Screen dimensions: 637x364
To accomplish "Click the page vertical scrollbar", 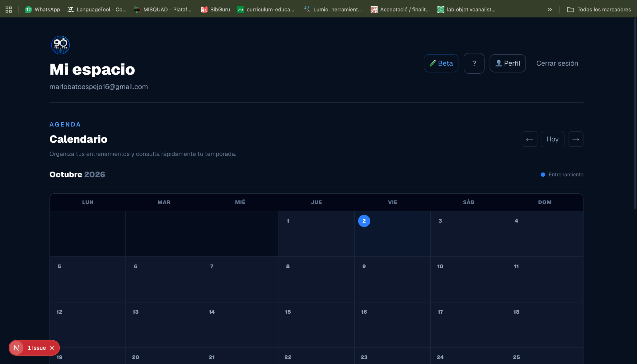I will [635, 113].
